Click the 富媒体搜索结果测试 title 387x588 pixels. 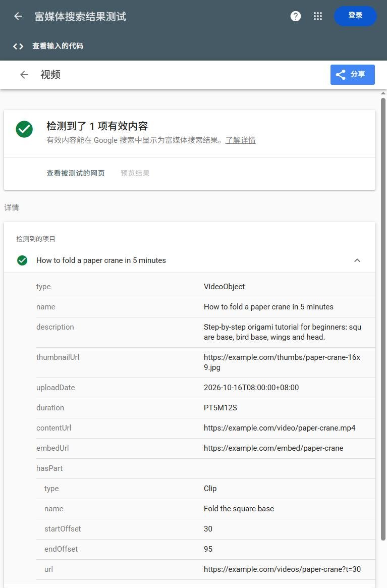click(x=80, y=17)
